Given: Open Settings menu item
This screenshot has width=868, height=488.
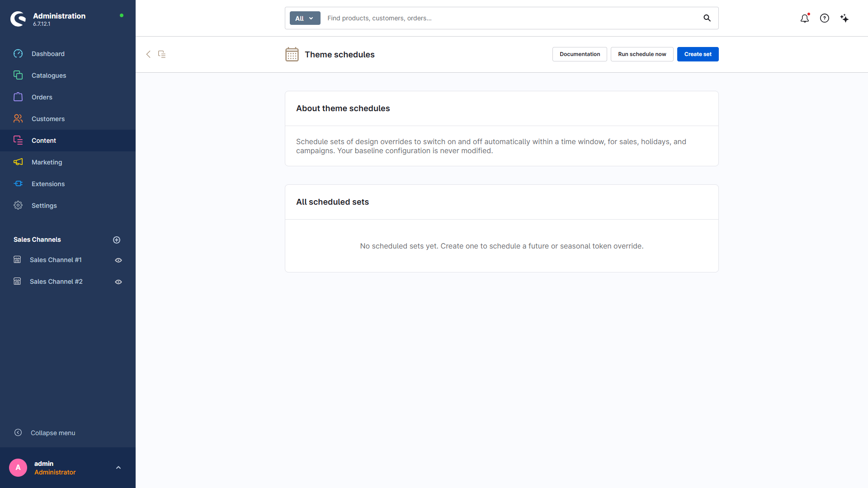Looking at the screenshot, I should [68, 206].
